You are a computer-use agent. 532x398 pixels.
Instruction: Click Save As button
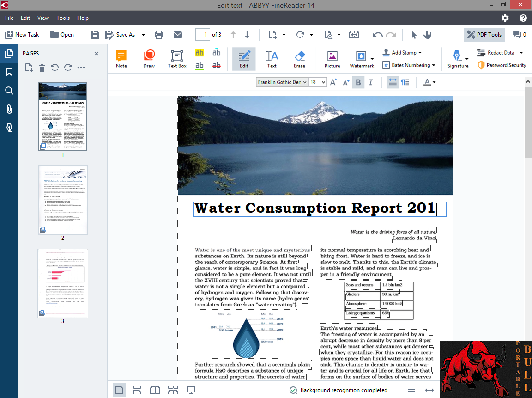tap(120, 35)
